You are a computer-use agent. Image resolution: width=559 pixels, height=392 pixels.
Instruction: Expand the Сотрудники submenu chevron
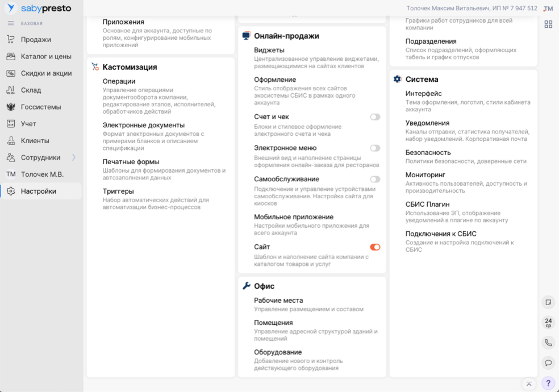74,157
